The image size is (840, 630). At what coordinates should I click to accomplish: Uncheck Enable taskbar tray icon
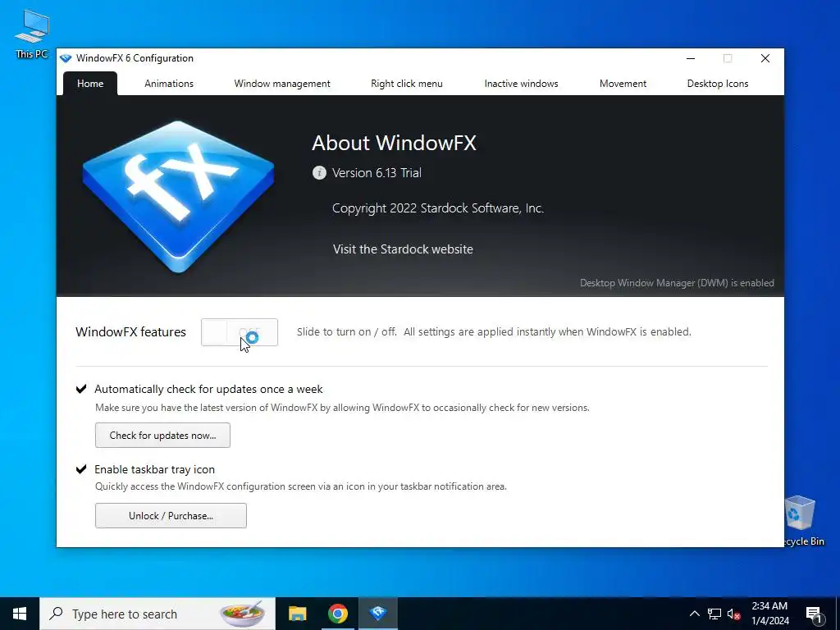[81, 469]
